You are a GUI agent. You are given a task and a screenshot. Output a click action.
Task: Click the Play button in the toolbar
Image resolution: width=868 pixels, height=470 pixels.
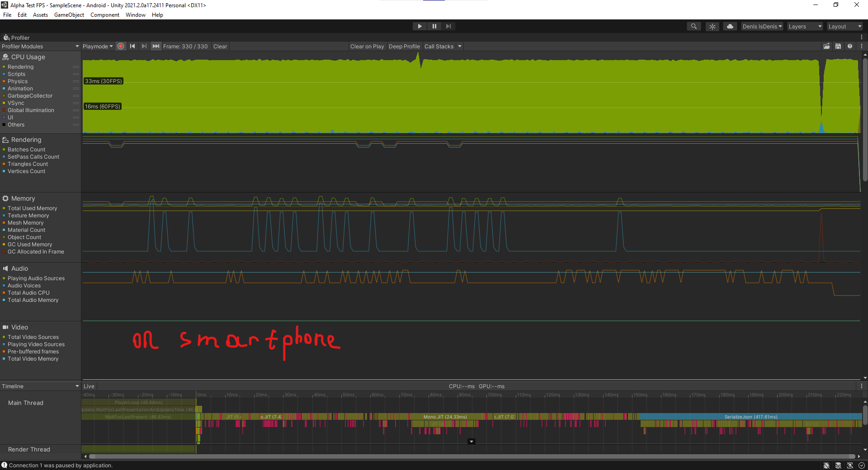click(420, 26)
